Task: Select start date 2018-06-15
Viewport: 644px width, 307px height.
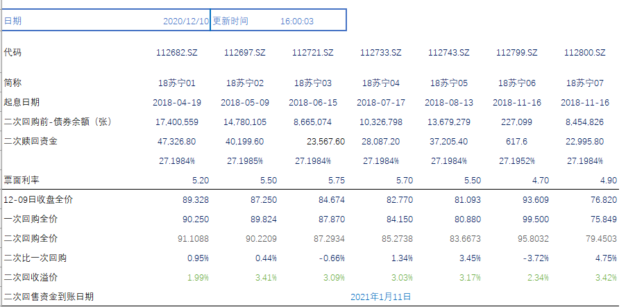Action: tap(313, 102)
